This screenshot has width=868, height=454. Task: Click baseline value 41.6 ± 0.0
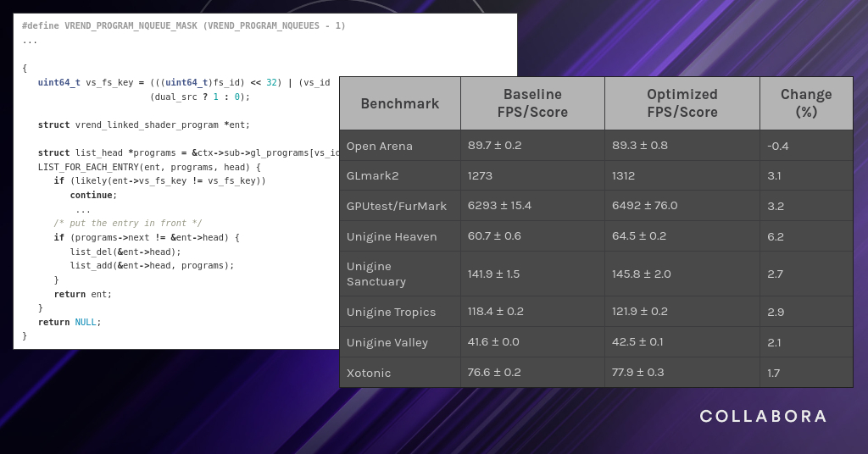pyautogui.click(x=493, y=341)
